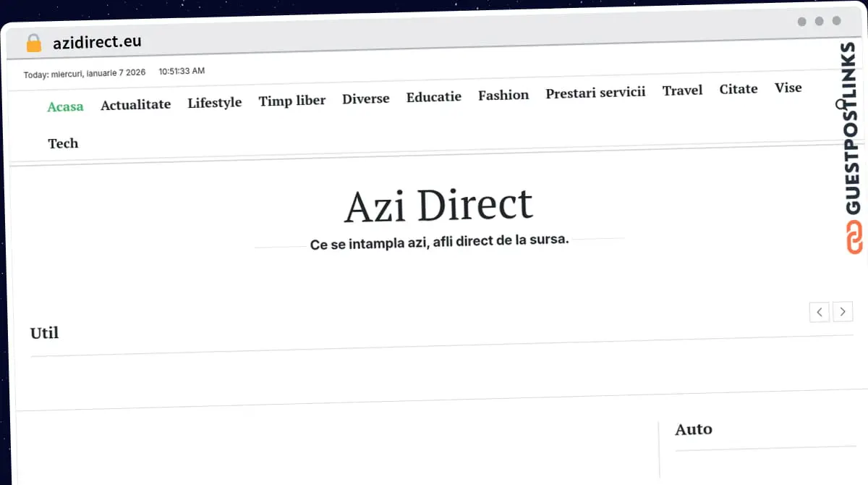Image resolution: width=868 pixels, height=485 pixels.
Task: Click the GuestPostLinks chain logo icon
Action: pyautogui.click(x=854, y=238)
